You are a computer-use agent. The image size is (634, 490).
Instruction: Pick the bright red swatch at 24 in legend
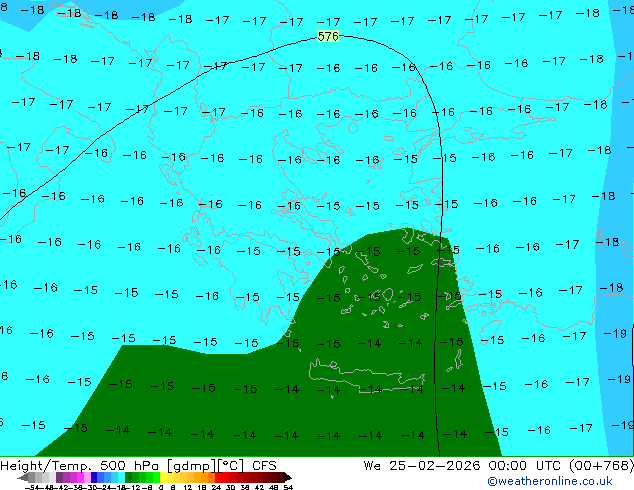point(218,478)
